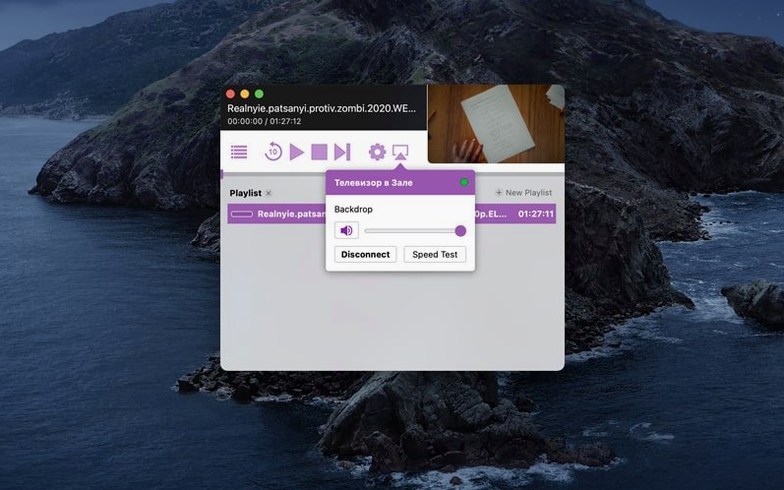Viewport: 784px width, 490px height.
Task: Start playback with the Play button
Action: [x=296, y=152]
